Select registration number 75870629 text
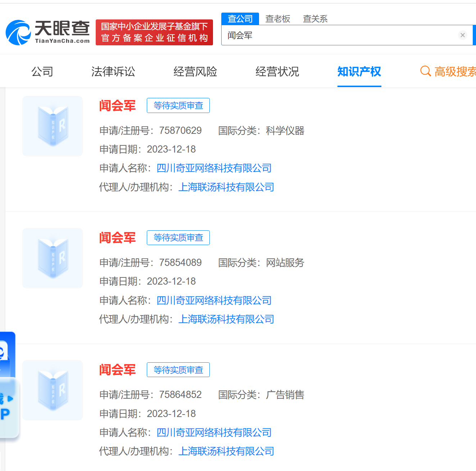Viewport: 476px width, 471px height. [x=181, y=130]
